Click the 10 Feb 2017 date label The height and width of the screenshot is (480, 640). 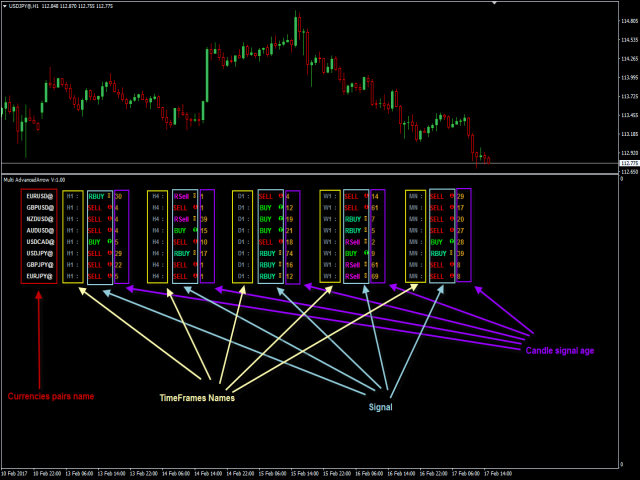[x=14, y=473]
